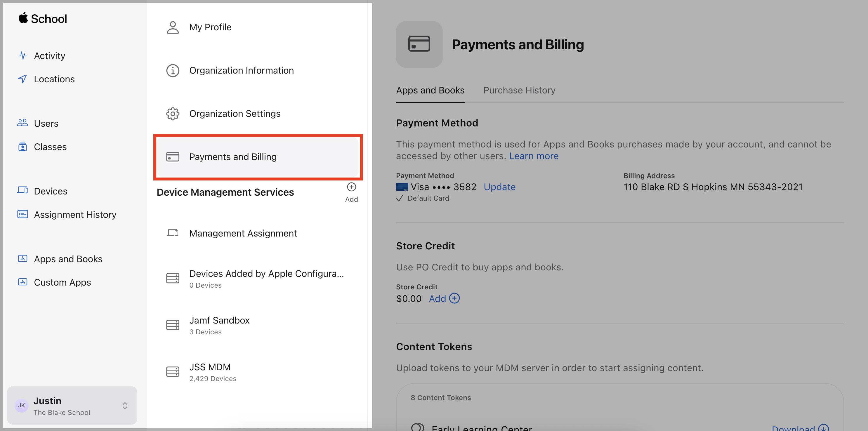Select Custom Apps in sidebar

pos(62,282)
